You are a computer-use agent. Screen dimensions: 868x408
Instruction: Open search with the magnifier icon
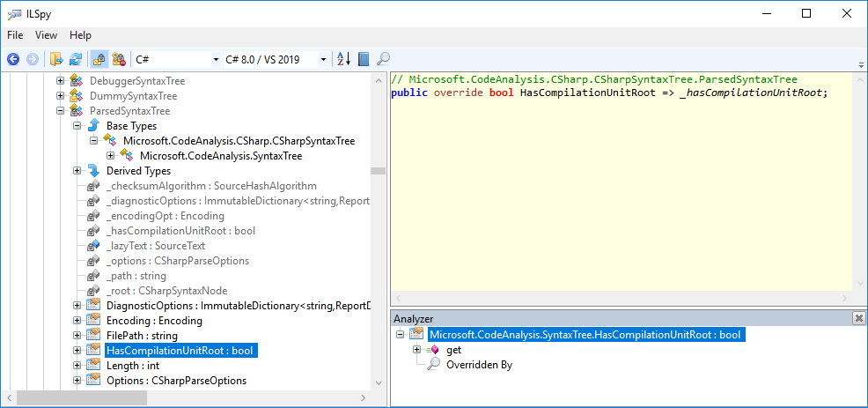coord(383,59)
